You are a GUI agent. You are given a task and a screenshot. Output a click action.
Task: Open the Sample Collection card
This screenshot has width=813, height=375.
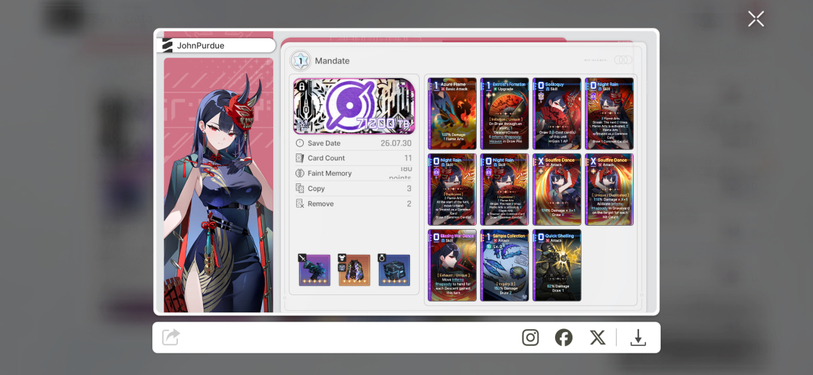click(x=504, y=265)
